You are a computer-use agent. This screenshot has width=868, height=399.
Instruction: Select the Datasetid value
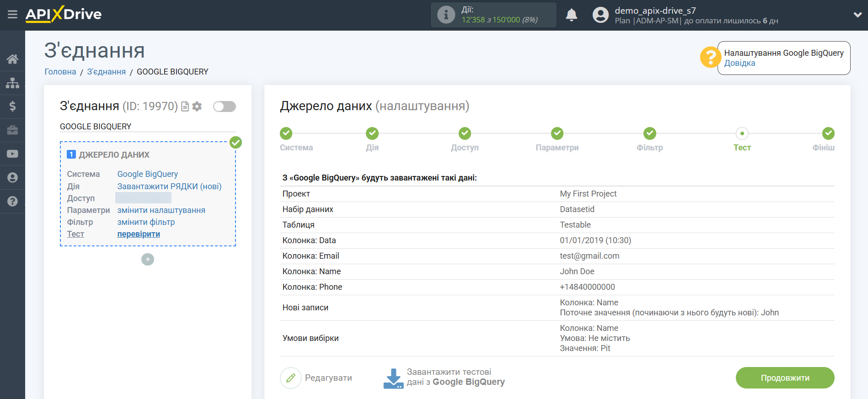click(x=577, y=209)
